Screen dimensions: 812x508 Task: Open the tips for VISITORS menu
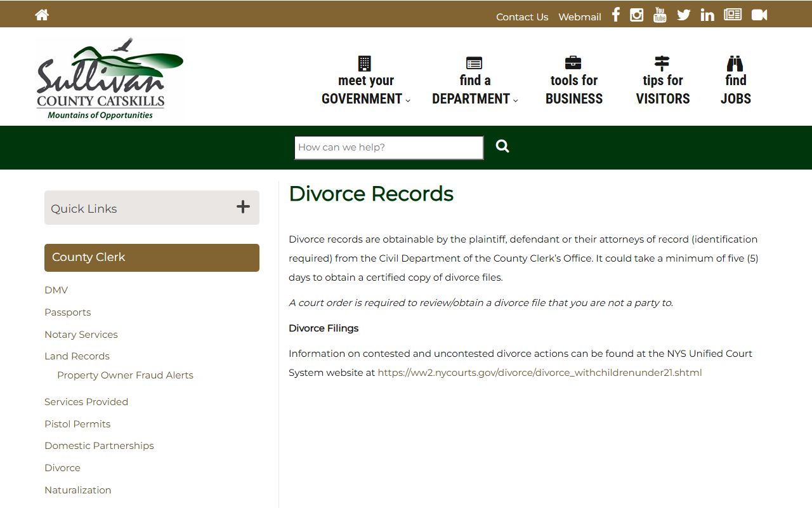[663, 90]
